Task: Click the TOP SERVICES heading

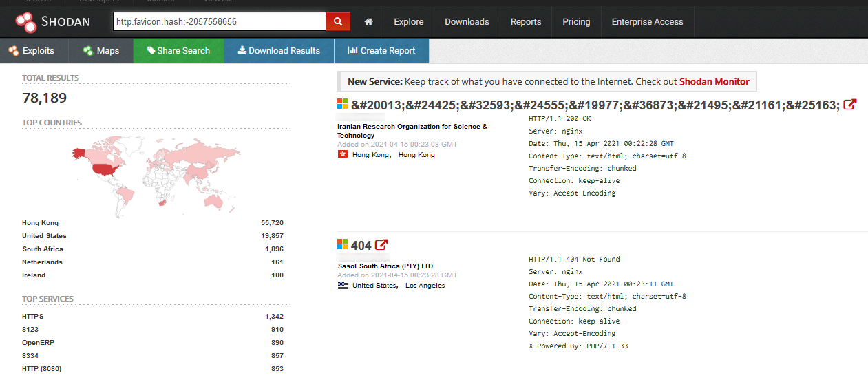Action: (47, 299)
